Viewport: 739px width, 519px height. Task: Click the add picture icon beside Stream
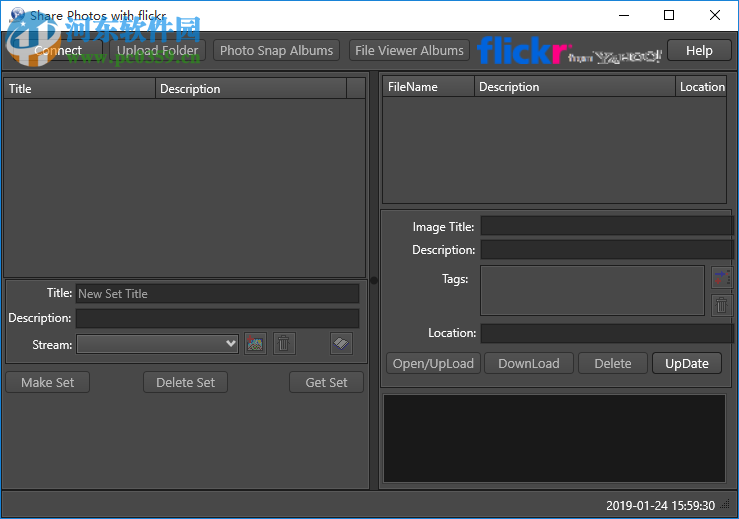tap(255, 344)
